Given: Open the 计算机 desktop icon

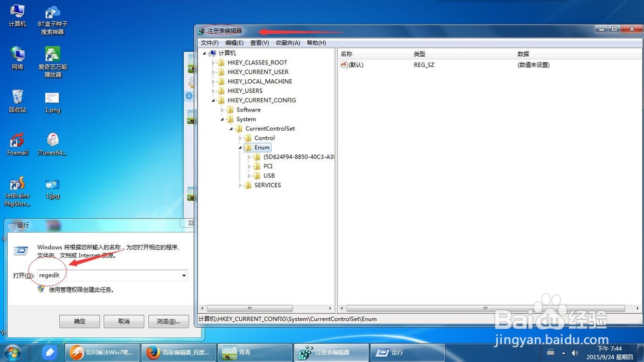Looking at the screenshot, I should (17, 15).
